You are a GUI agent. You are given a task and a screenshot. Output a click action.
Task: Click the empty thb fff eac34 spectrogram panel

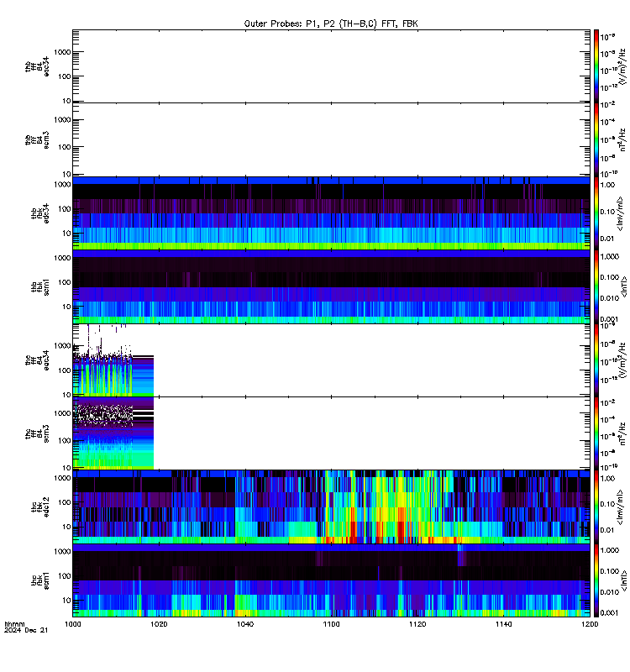click(x=331, y=66)
